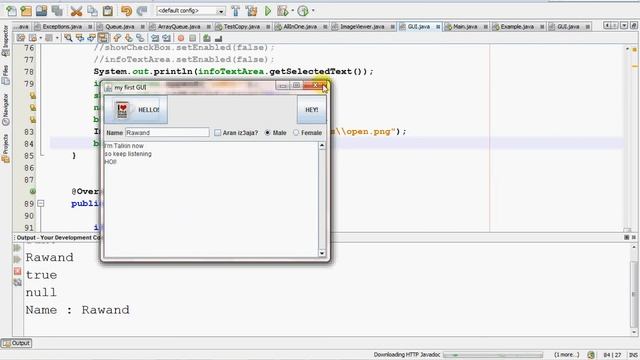Click the text area scrollbar down arrow
Viewport: 640px width, 360px height.
point(322,253)
